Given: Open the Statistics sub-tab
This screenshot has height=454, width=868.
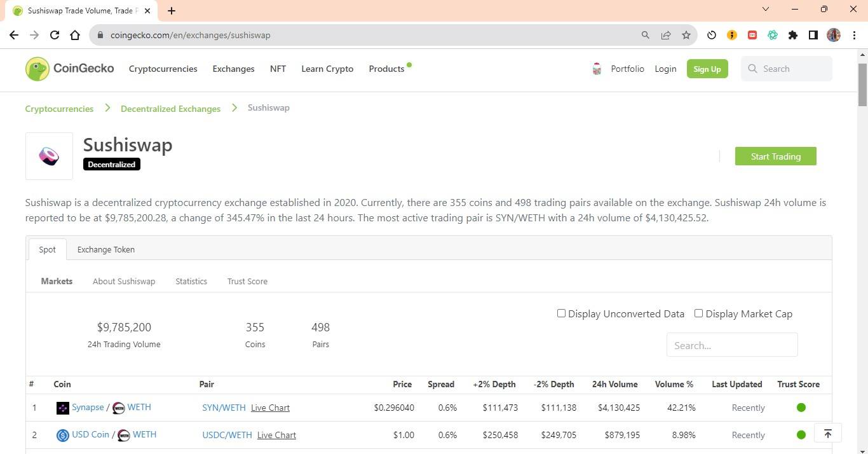Looking at the screenshot, I should point(191,281).
